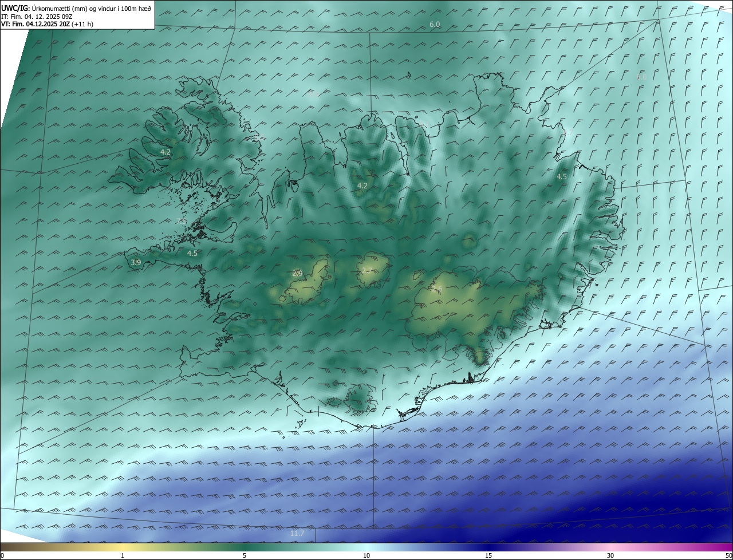This screenshot has width=733, height=560.
Task: Click the color scale at the '5' tick
Action: coord(245,555)
